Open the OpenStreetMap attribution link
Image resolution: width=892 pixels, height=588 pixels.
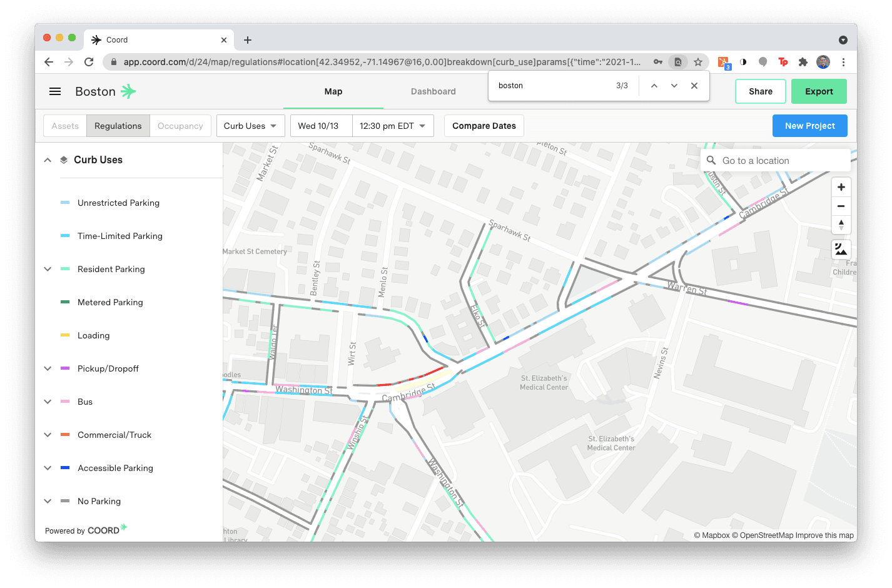coord(762,535)
